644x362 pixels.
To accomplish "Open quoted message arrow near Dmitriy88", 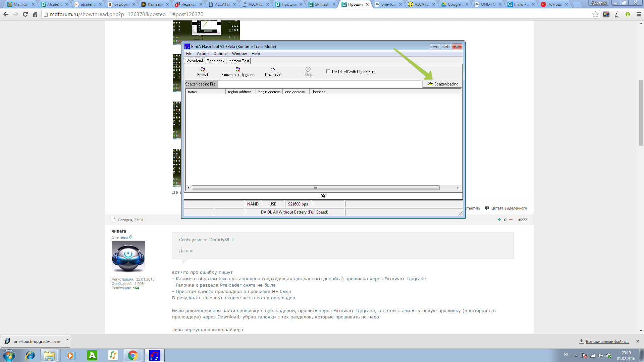I will coord(233,240).
